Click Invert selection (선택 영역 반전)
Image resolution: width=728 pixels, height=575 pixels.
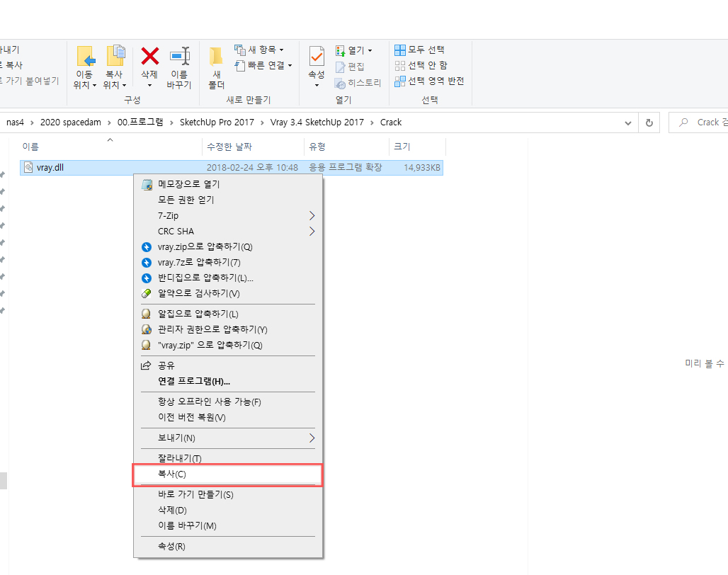pos(429,81)
